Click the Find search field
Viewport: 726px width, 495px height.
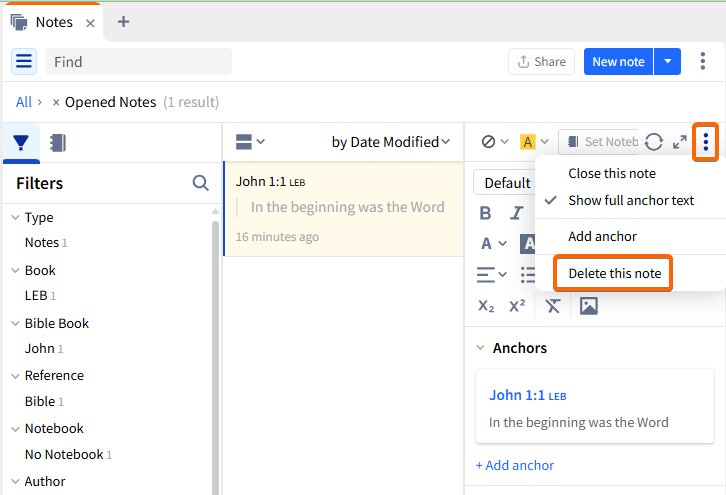click(139, 61)
